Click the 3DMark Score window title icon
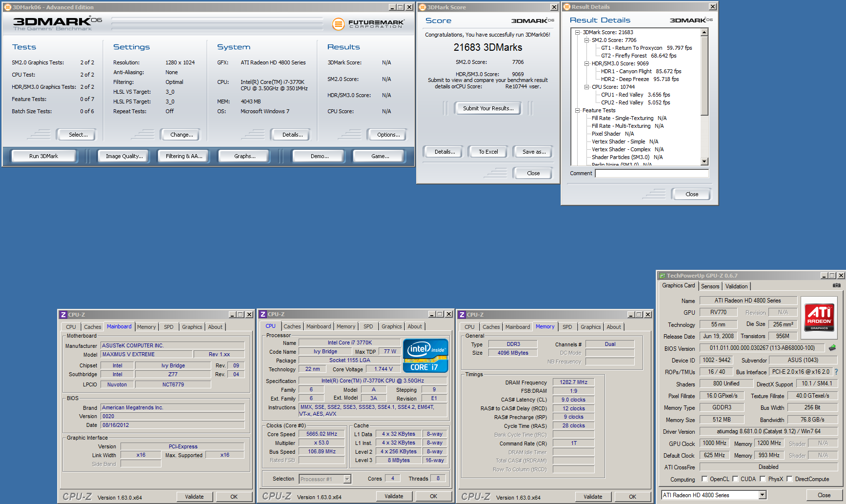The width and height of the screenshot is (846, 504). click(423, 7)
